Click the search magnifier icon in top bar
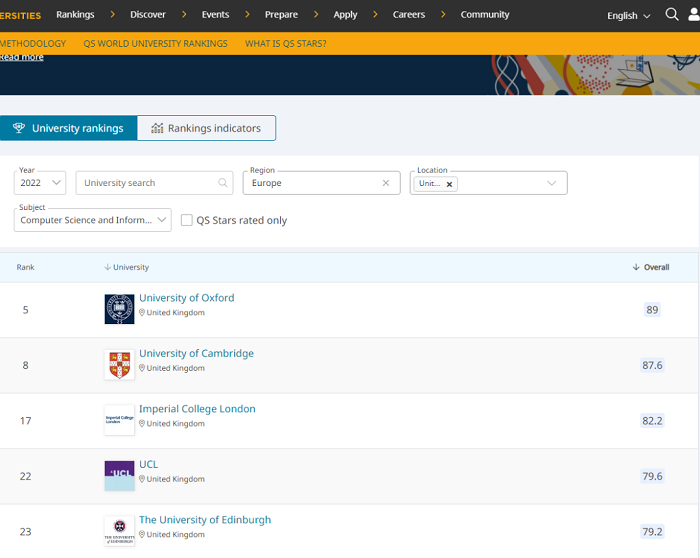The height and width of the screenshot is (558, 700). pyautogui.click(x=672, y=15)
